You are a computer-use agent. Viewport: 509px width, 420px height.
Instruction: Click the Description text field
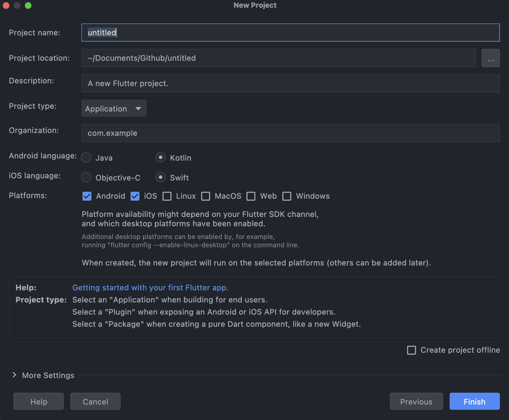point(290,83)
